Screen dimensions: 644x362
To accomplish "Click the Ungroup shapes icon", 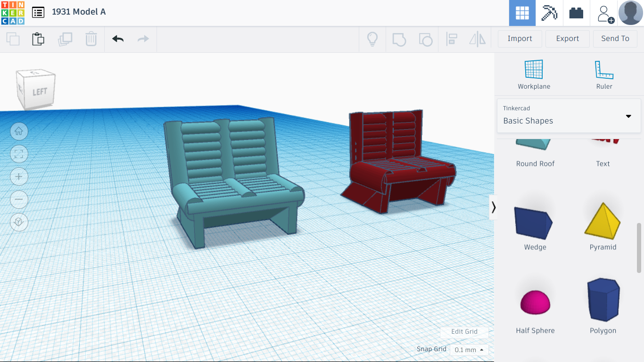I will 426,39.
